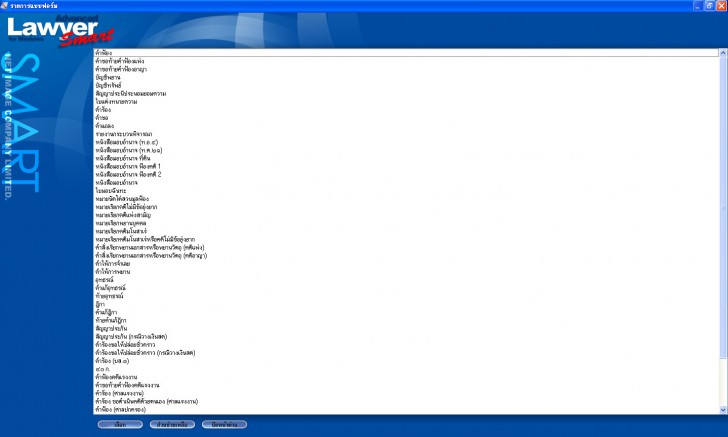Select หมายนัดไต่สวนมูลฟ้อง row
The image size is (728, 437).
click(406, 199)
